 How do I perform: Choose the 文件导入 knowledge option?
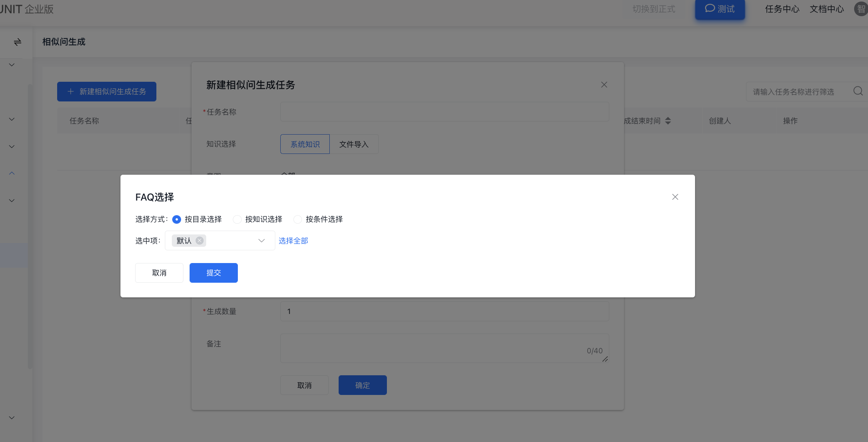pos(354,144)
